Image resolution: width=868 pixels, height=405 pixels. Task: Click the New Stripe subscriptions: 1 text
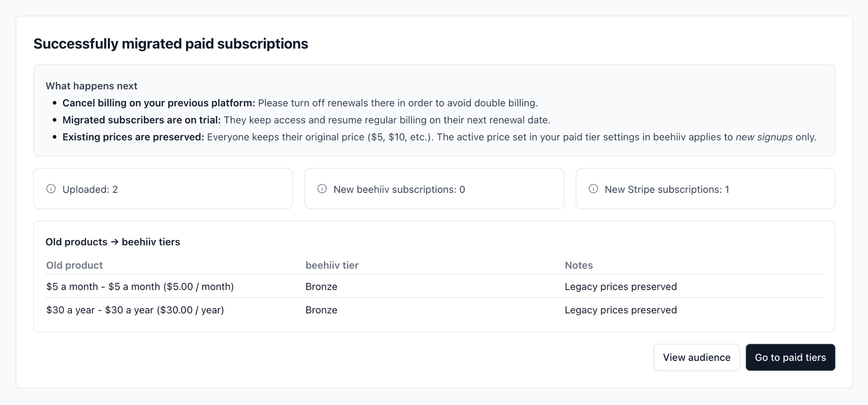[667, 190]
